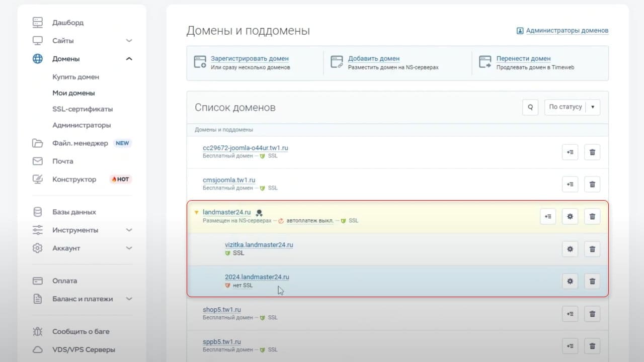
Task: Open sppb5.tw1.ru domain link
Action: pyautogui.click(x=222, y=342)
